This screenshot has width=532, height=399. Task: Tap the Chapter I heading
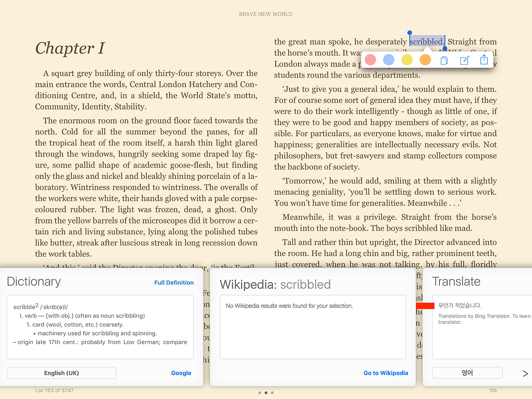70,48
